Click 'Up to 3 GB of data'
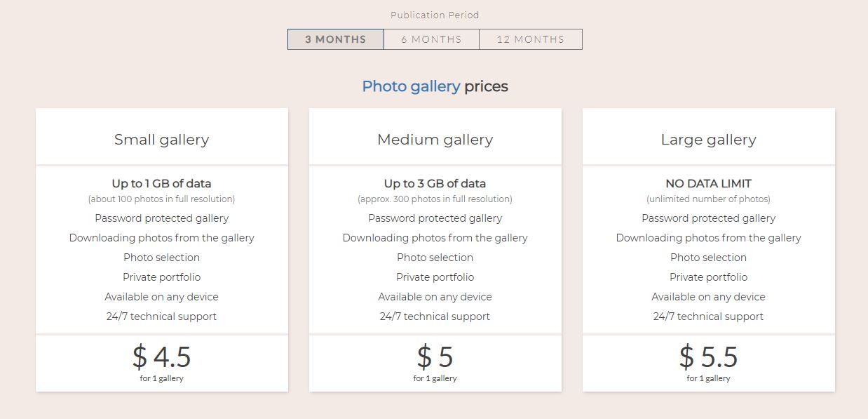Screen dimensions: 868x419 435,184
